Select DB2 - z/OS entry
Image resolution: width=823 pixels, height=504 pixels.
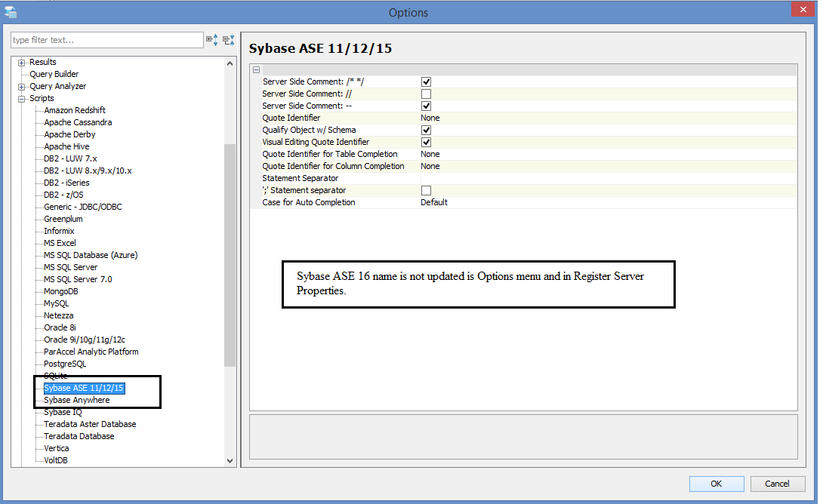tap(63, 195)
